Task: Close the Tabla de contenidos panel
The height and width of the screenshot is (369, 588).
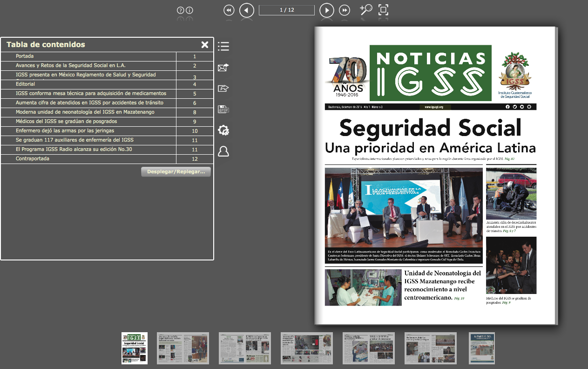Action: (x=205, y=45)
